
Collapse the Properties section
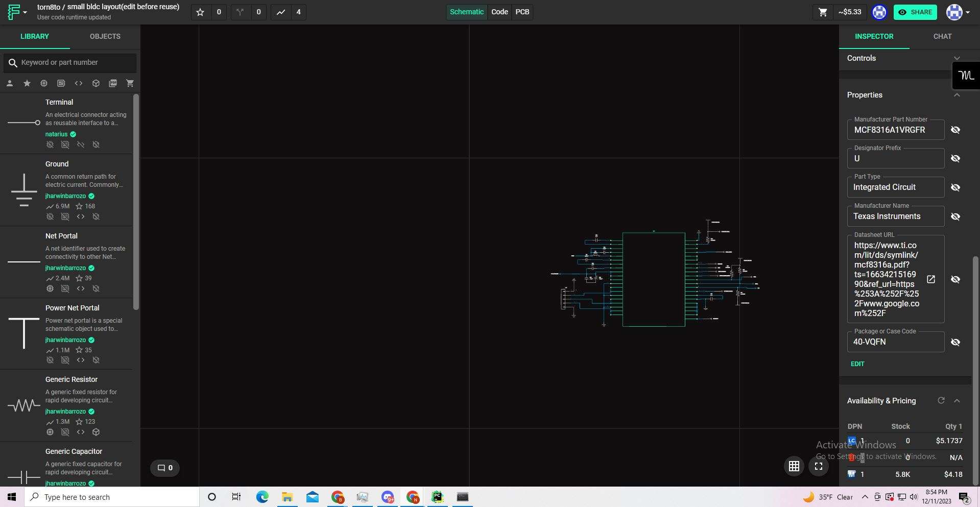957,95
